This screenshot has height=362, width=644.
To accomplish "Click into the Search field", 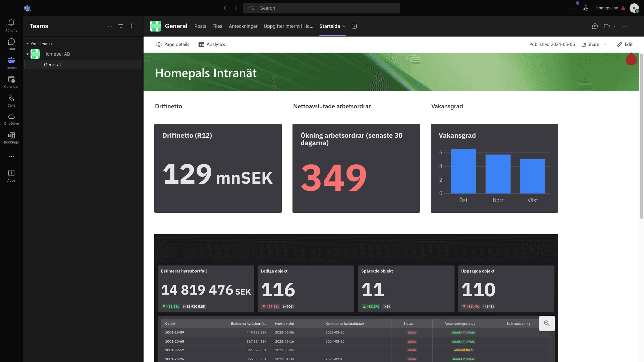I will tap(322, 8).
